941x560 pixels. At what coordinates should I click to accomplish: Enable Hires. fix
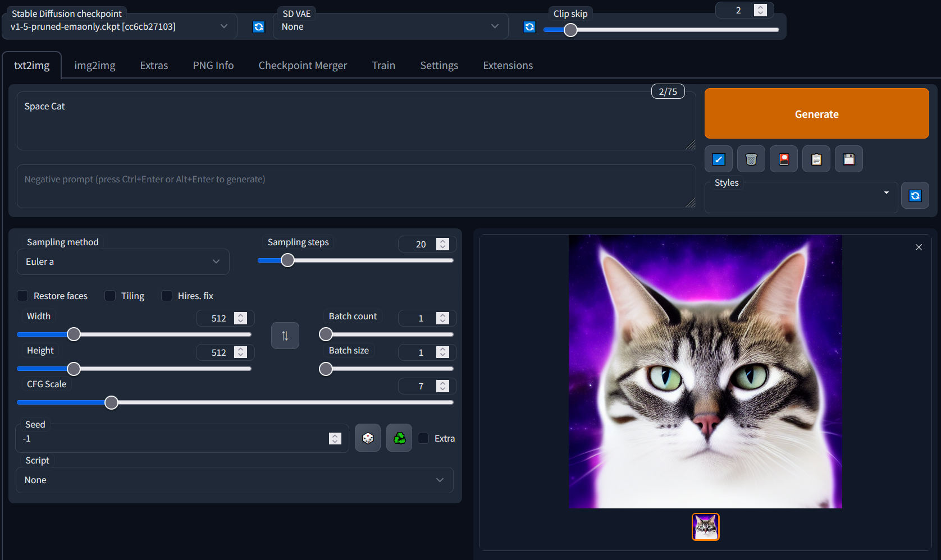(167, 296)
